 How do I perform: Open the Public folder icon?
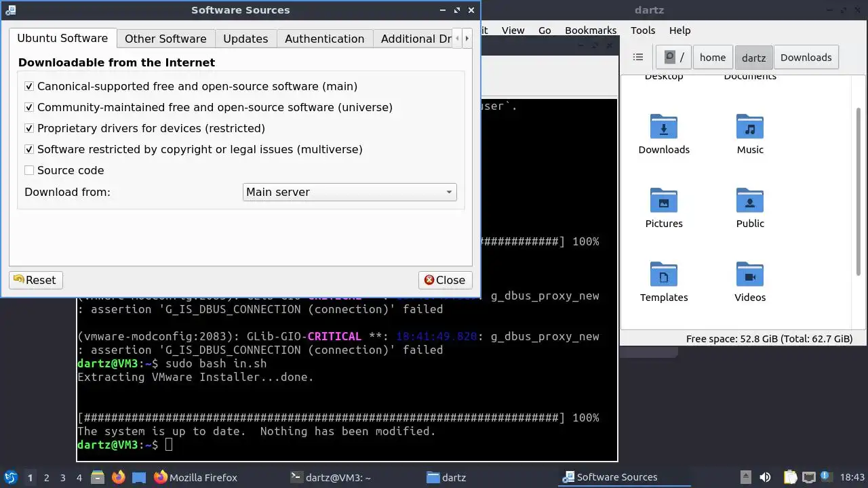(x=750, y=201)
